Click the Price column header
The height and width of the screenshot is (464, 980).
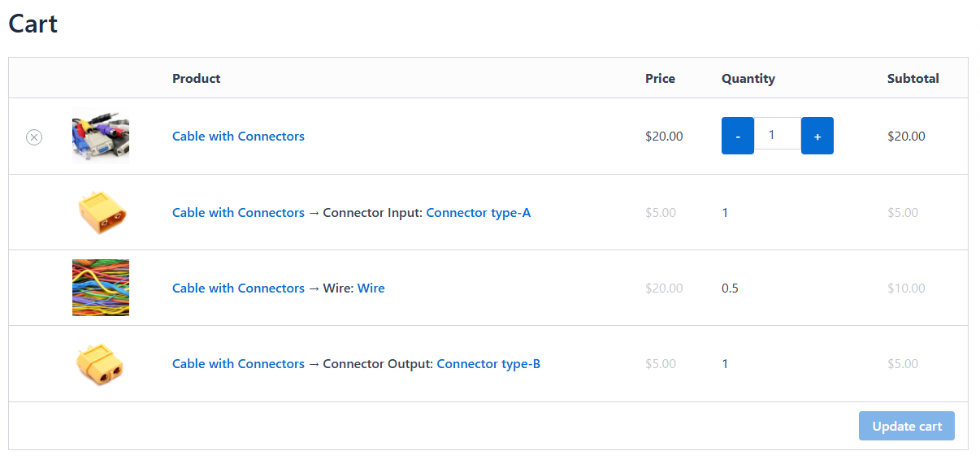(x=660, y=79)
